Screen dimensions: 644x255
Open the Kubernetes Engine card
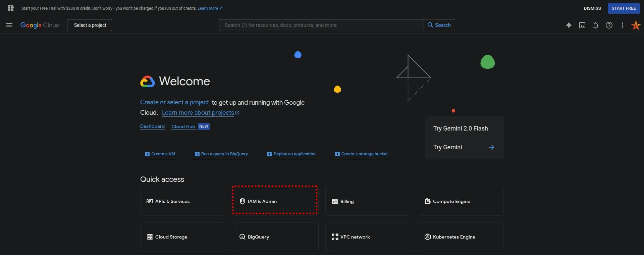[461, 237]
